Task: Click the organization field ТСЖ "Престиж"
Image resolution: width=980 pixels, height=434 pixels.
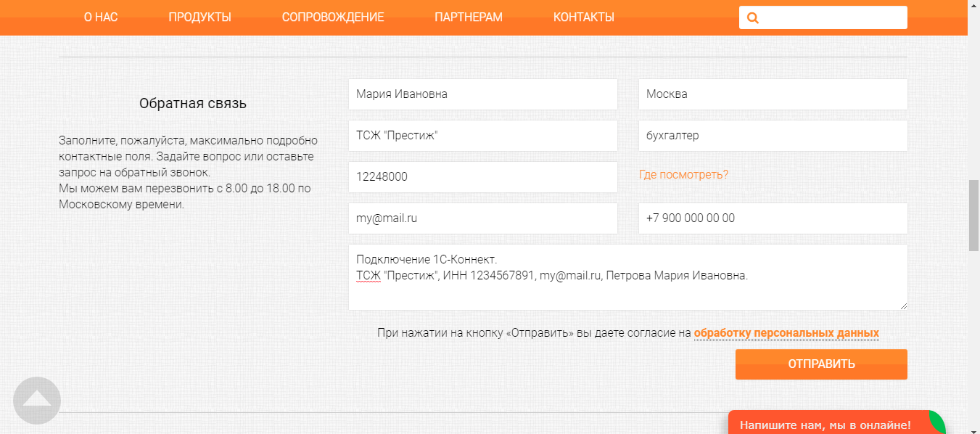Action: point(483,136)
